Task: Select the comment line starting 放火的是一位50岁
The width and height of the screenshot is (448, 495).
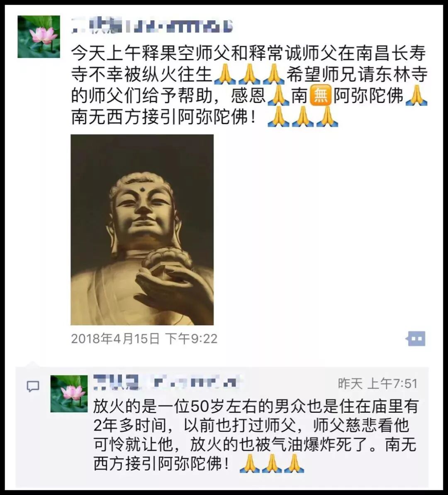Action: point(256,406)
